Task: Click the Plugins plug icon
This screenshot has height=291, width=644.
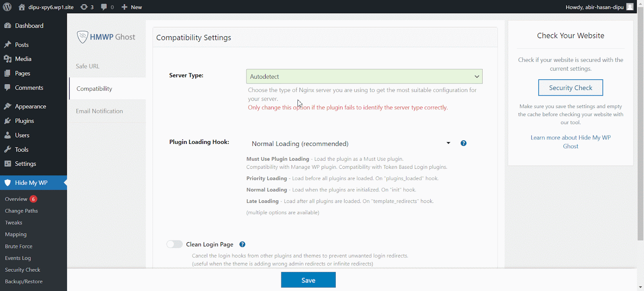Action: 8,121
